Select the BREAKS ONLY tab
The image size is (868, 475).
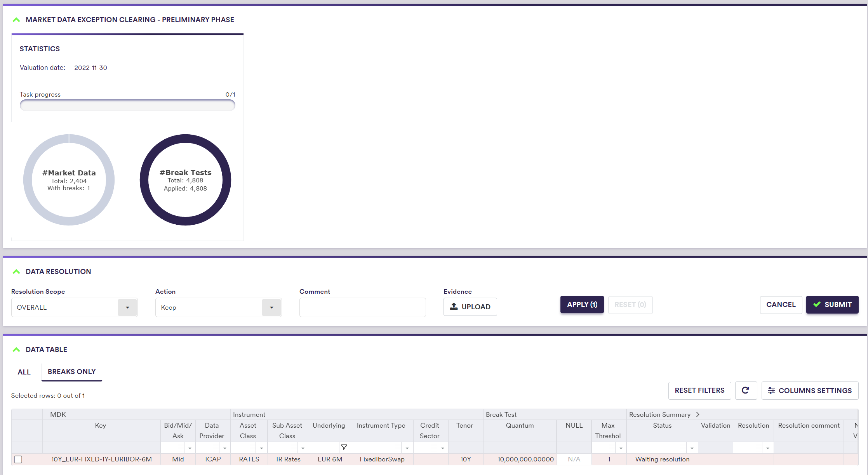click(71, 371)
